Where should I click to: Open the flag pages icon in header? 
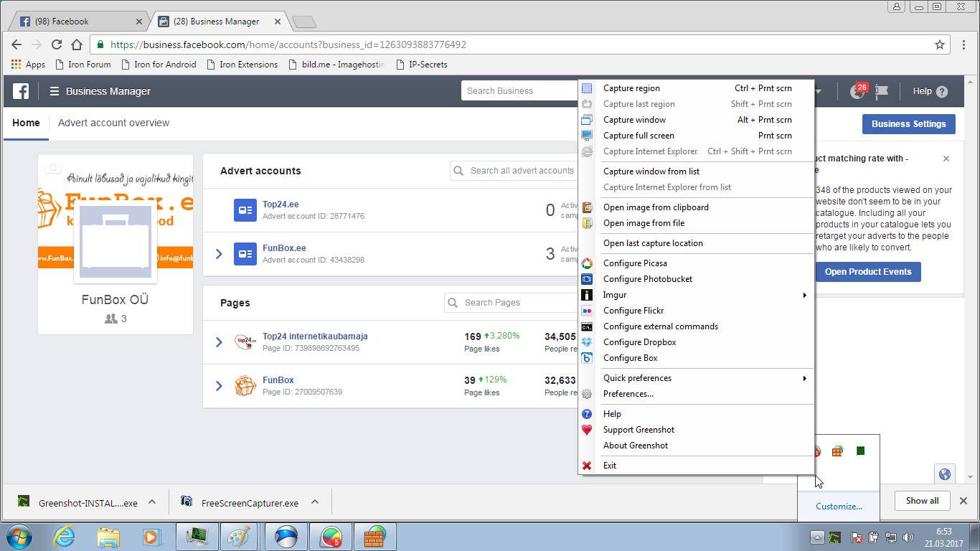pyautogui.click(x=882, y=91)
